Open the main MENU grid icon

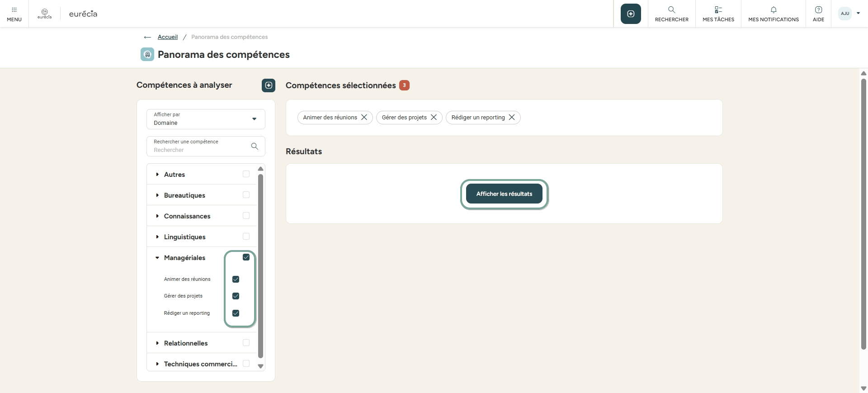[14, 10]
